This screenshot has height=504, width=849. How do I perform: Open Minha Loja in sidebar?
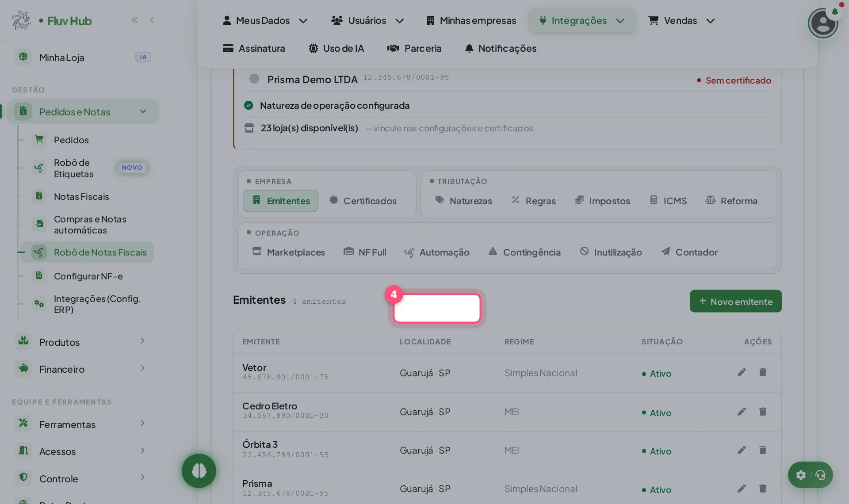tap(83, 57)
